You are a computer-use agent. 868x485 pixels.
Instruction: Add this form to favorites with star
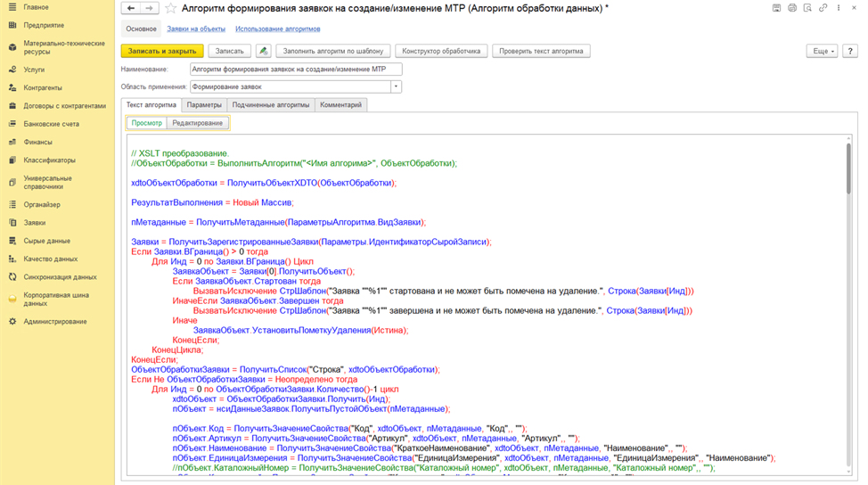click(x=170, y=8)
